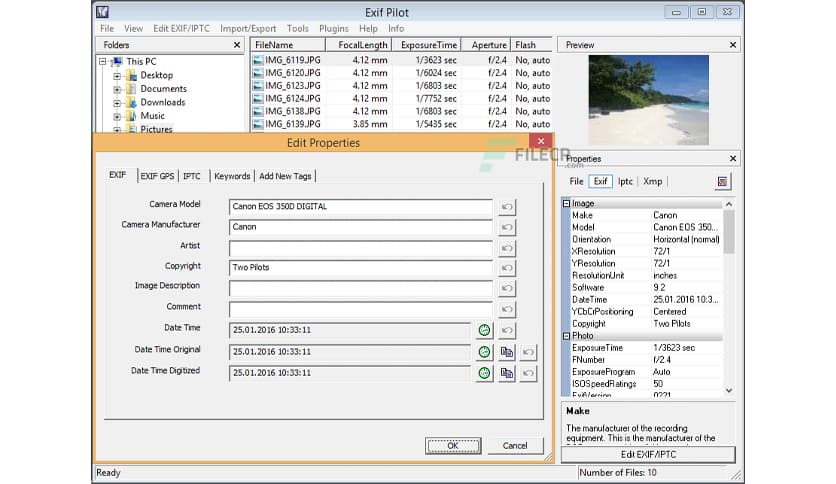Click clock icon for Date Time Digitized
This screenshot has height=484, width=836.
(484, 373)
